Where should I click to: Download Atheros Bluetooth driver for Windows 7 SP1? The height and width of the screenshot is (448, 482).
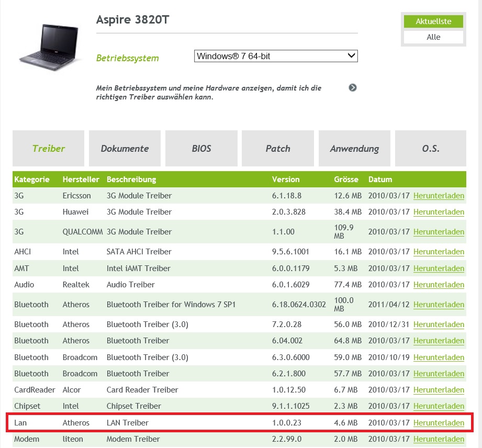[x=439, y=305]
